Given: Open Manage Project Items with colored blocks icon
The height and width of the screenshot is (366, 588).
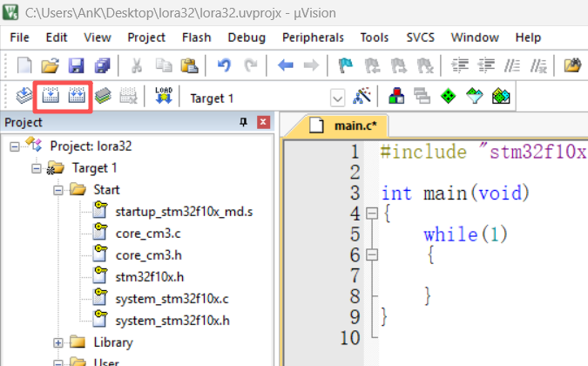Looking at the screenshot, I should pyautogui.click(x=396, y=96).
